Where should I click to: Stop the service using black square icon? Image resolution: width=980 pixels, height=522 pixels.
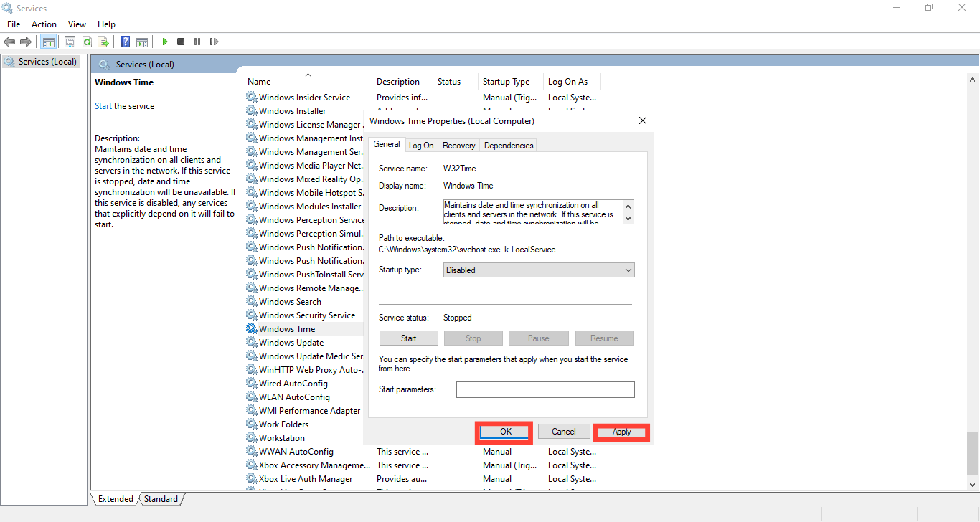181,41
